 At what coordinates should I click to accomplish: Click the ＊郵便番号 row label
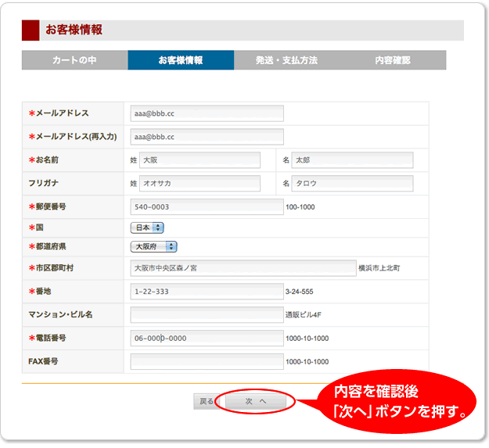(x=48, y=206)
